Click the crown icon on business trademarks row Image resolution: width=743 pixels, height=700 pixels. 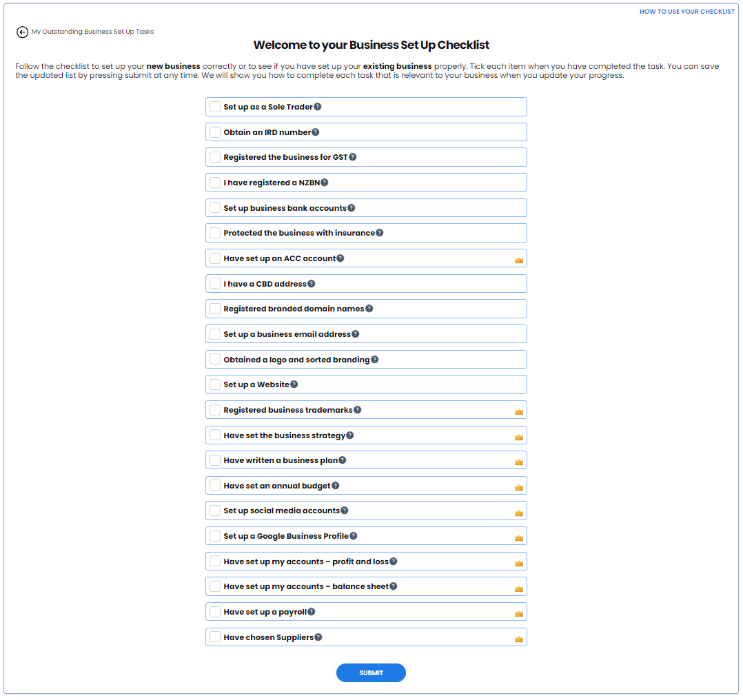pos(519,411)
